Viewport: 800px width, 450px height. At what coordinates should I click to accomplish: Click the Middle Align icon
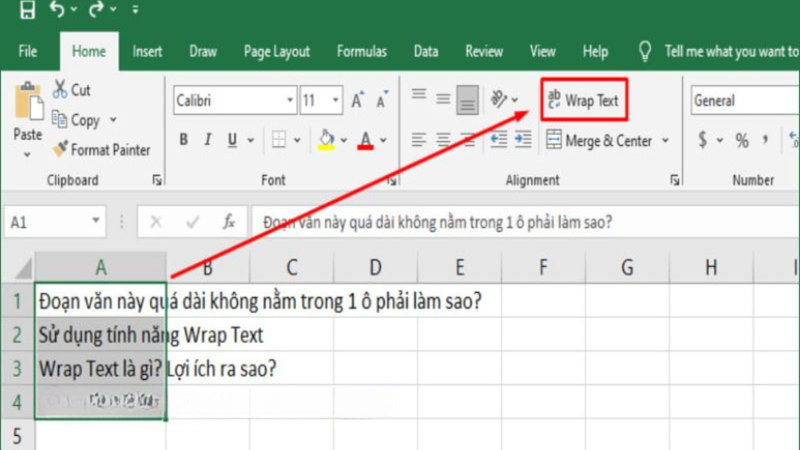coord(443,98)
